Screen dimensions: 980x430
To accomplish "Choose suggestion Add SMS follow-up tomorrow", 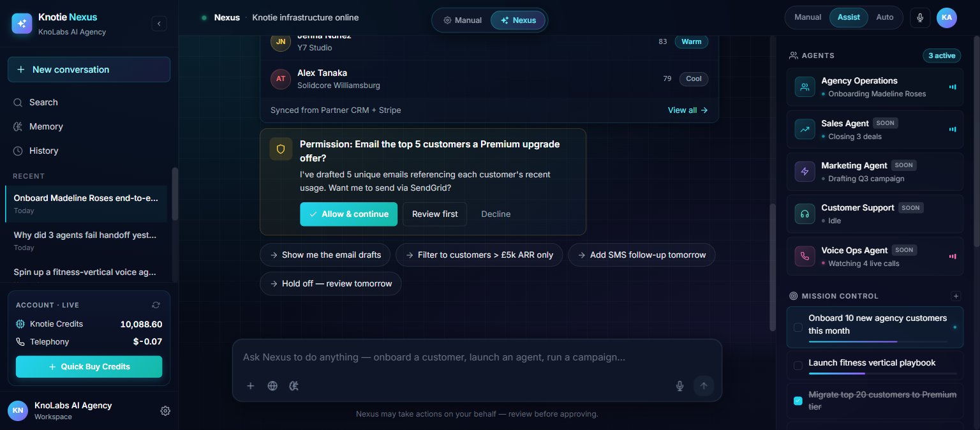I will 642,255.
